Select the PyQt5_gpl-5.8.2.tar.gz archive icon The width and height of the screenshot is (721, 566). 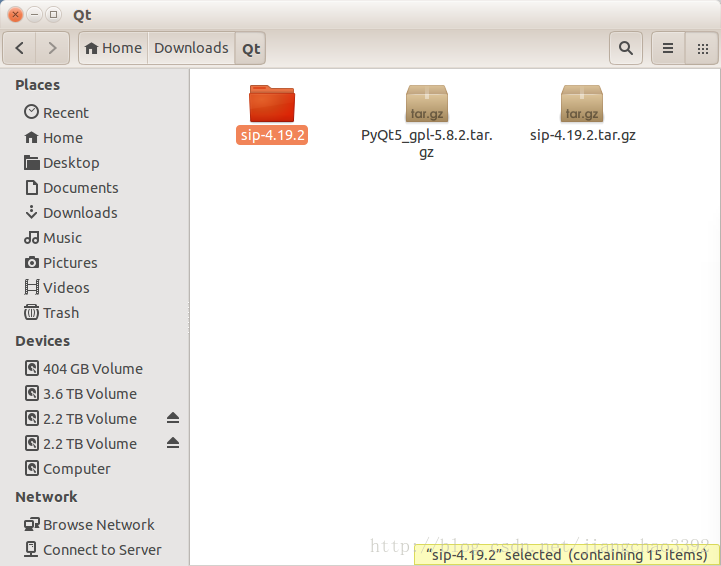pos(427,103)
